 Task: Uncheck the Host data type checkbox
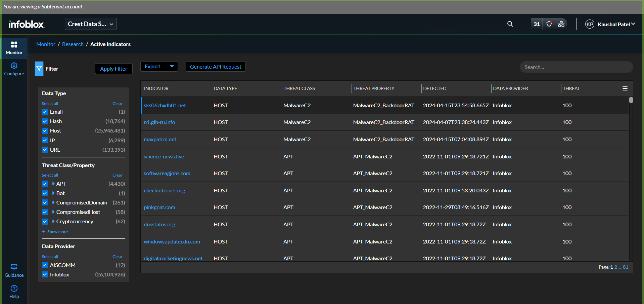(45, 131)
